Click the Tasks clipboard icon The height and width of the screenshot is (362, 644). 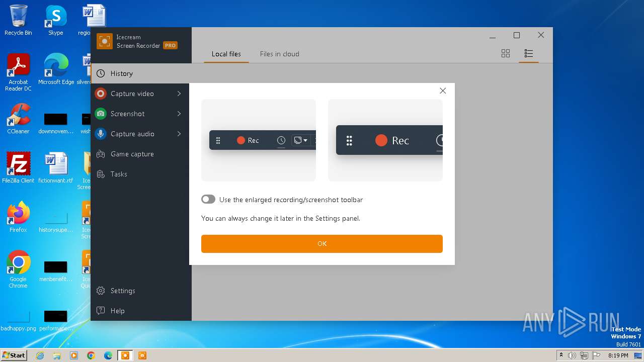101,174
